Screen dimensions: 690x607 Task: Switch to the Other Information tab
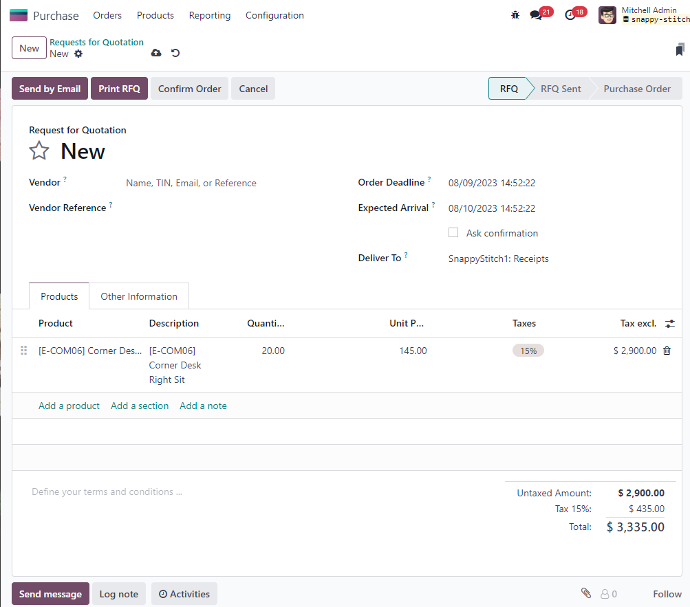(x=139, y=296)
